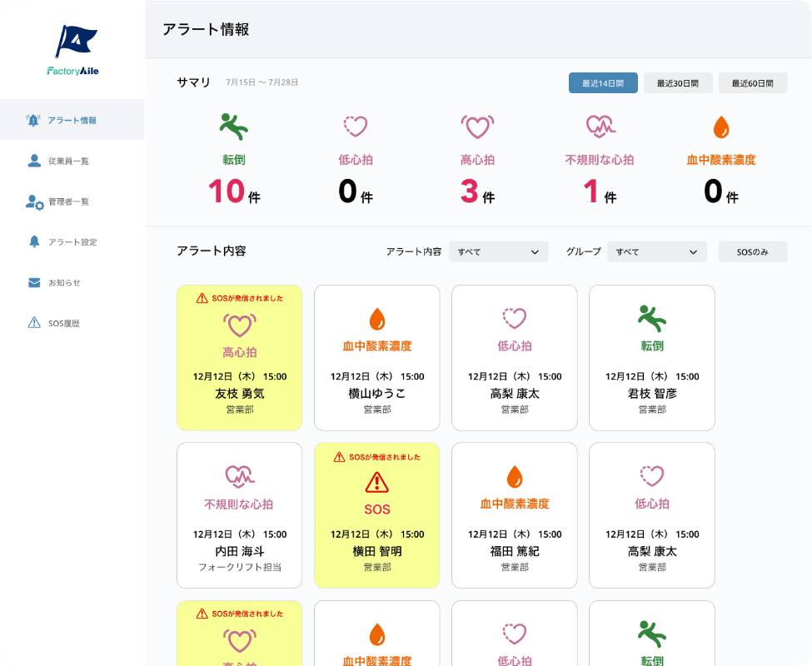Click the administrator gear-person icon

click(34, 201)
